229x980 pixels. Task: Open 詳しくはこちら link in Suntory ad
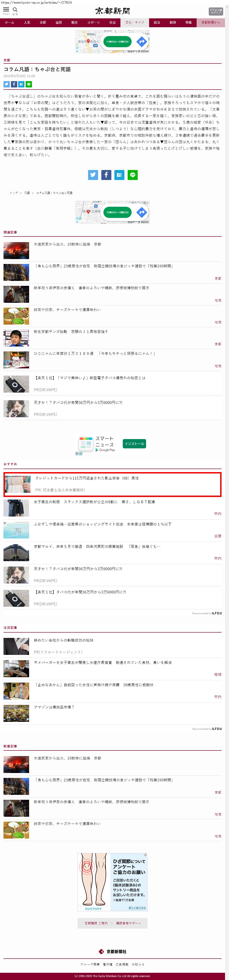click(x=137, y=908)
